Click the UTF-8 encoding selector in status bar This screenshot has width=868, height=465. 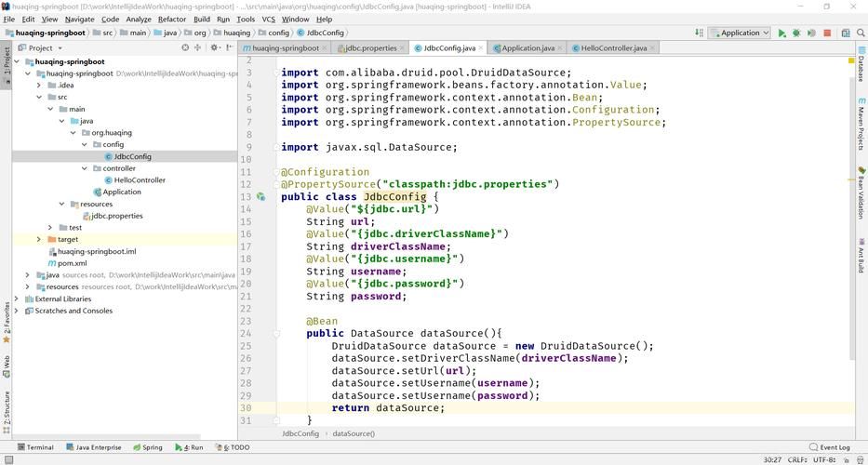(824, 459)
